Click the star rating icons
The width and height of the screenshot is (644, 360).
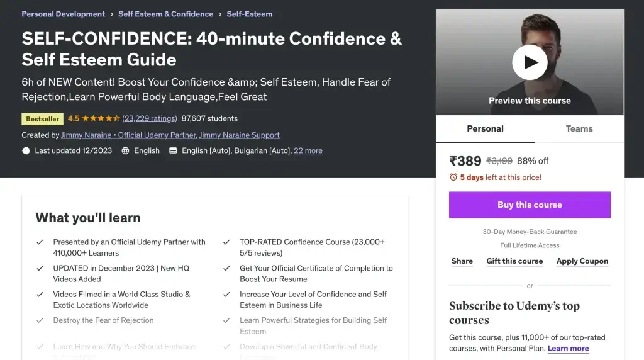[101, 118]
